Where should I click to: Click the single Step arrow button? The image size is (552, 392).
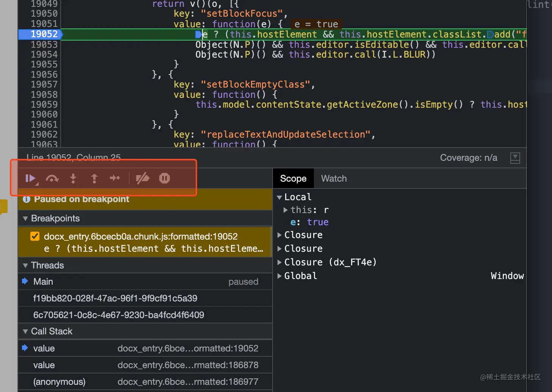[115, 178]
